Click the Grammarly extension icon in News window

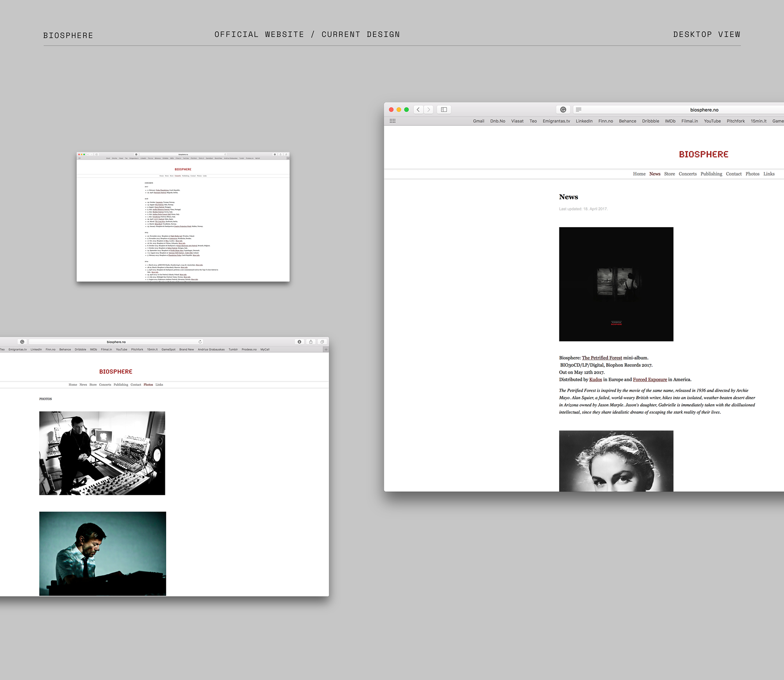(x=563, y=109)
